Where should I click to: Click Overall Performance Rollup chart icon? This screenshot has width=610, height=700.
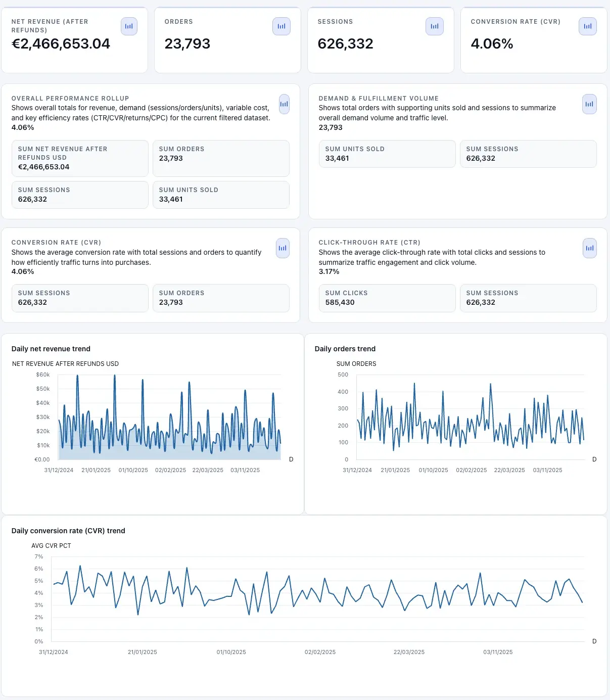point(284,104)
